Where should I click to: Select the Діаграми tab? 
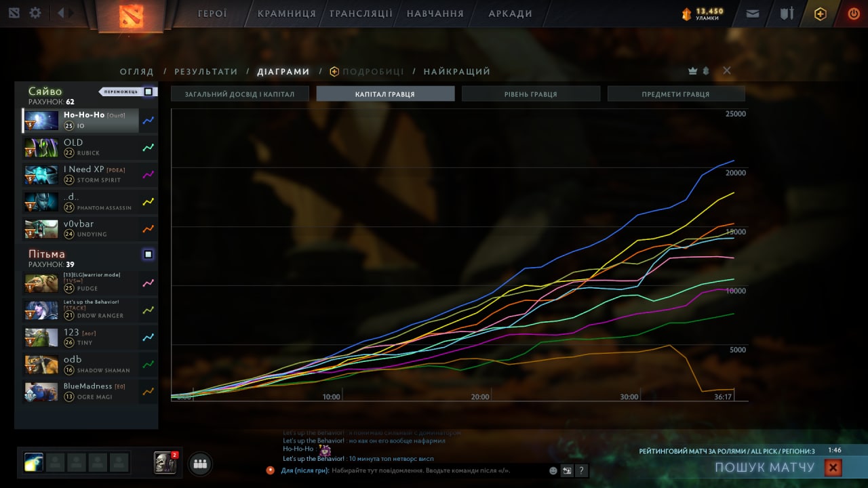click(x=283, y=71)
